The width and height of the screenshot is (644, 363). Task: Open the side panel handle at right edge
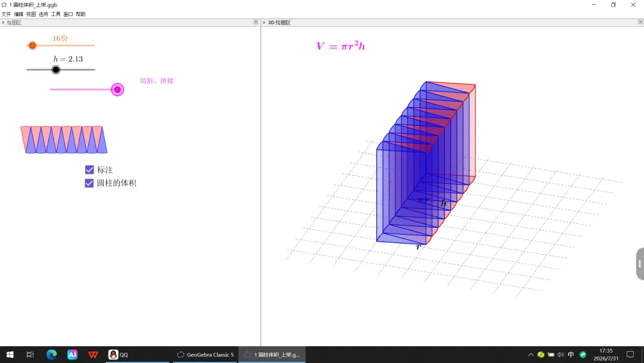pos(640,264)
